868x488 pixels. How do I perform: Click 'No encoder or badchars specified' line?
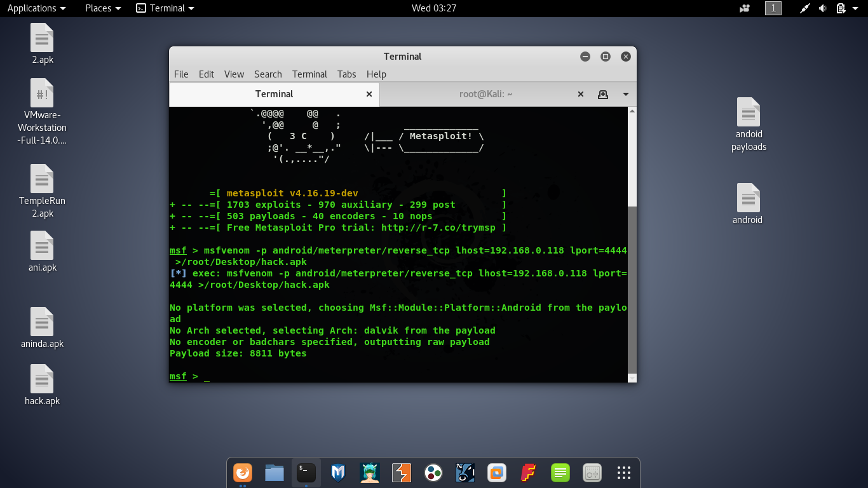coord(330,342)
